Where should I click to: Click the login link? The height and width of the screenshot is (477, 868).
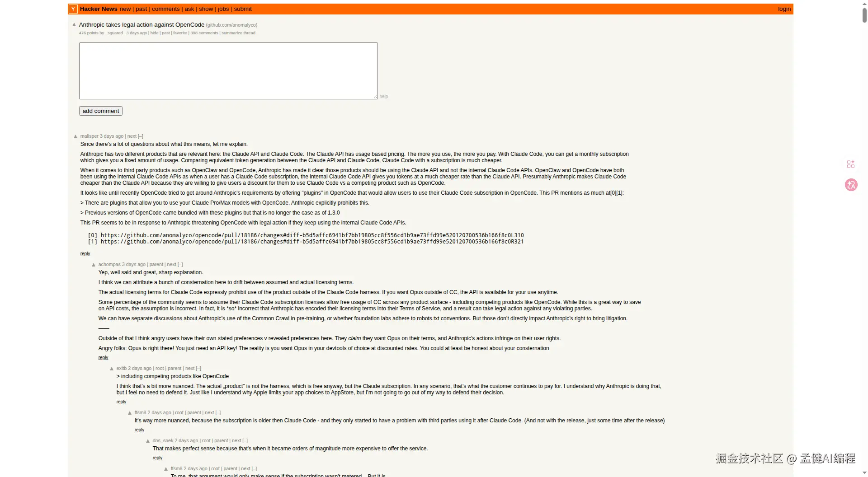pyautogui.click(x=784, y=9)
